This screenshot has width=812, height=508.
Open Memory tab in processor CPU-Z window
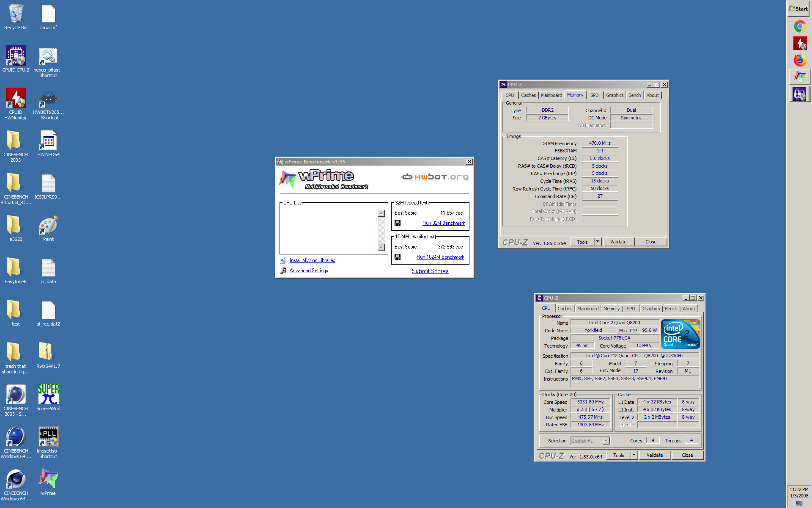(612, 309)
